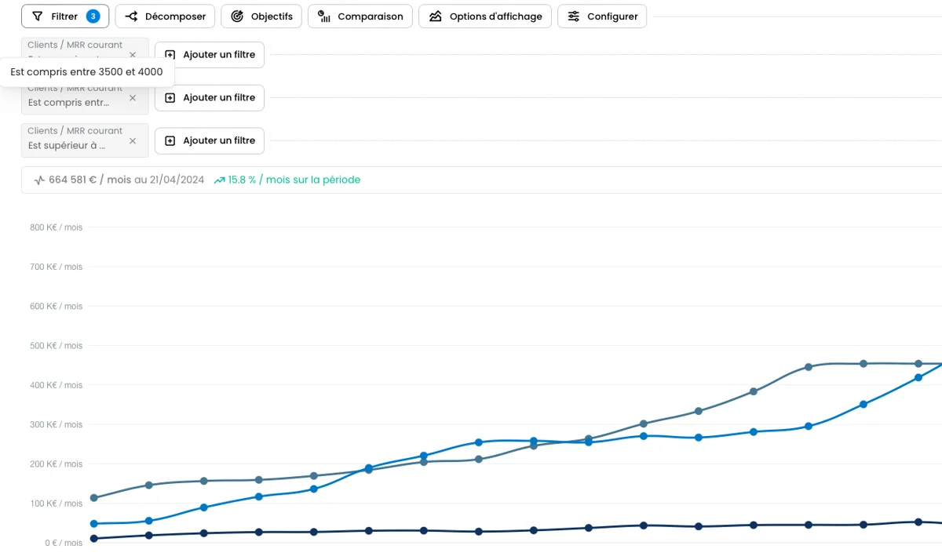Click the branching icon next to Décomposer
942x560 pixels.
pos(131,16)
